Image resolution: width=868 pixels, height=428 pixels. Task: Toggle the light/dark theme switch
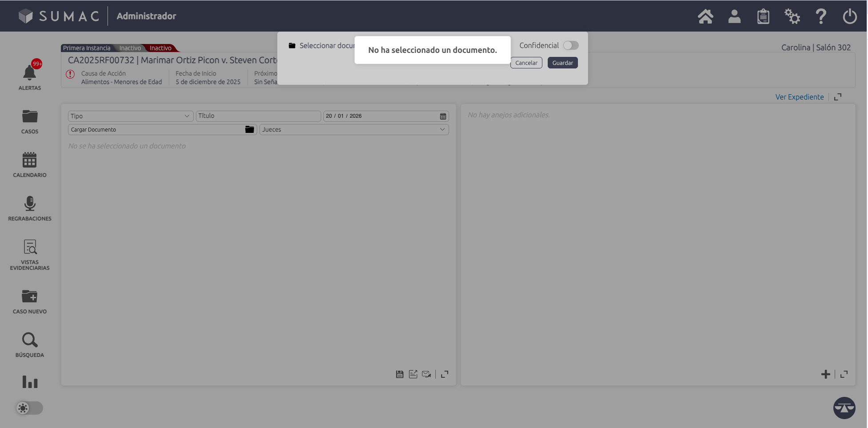[x=29, y=408]
